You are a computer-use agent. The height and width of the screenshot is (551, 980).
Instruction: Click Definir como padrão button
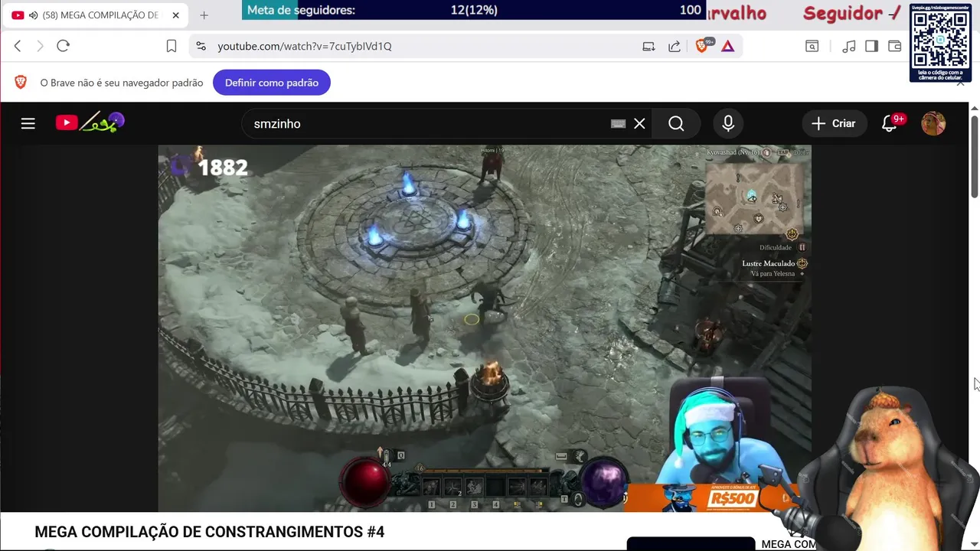[x=272, y=83]
